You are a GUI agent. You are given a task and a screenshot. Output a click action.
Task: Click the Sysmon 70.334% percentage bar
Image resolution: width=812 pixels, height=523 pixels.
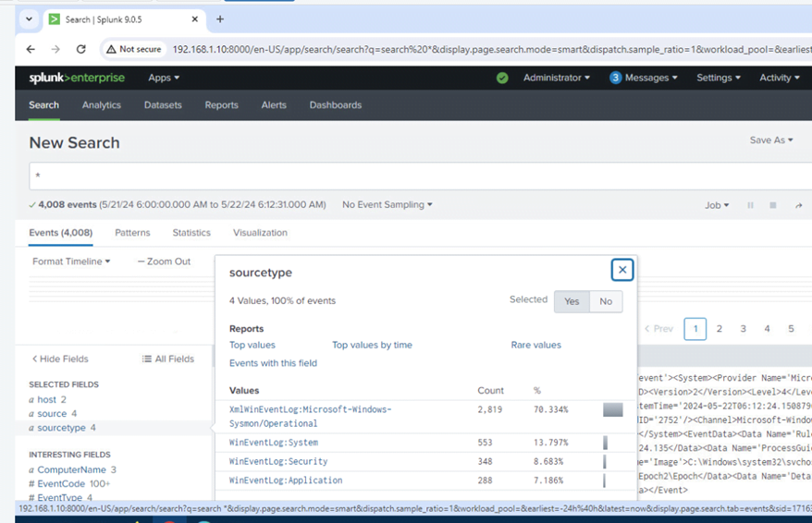point(612,410)
